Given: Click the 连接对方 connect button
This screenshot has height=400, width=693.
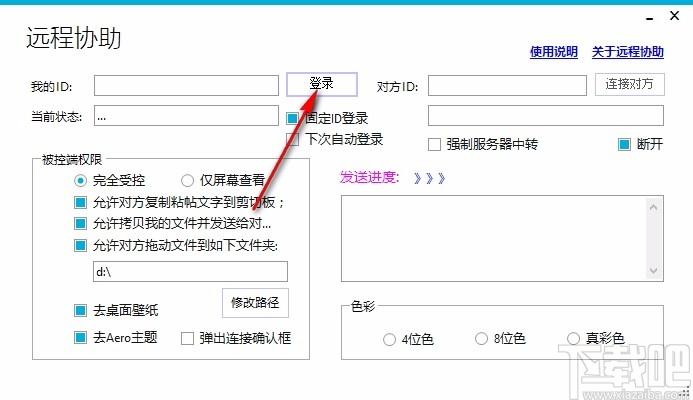Looking at the screenshot, I should tap(629, 84).
